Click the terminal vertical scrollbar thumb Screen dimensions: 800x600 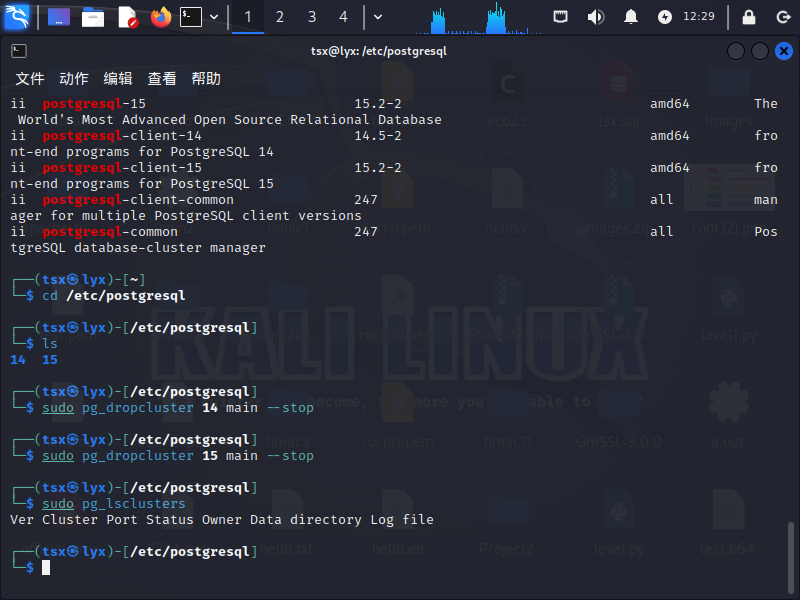tap(790, 557)
